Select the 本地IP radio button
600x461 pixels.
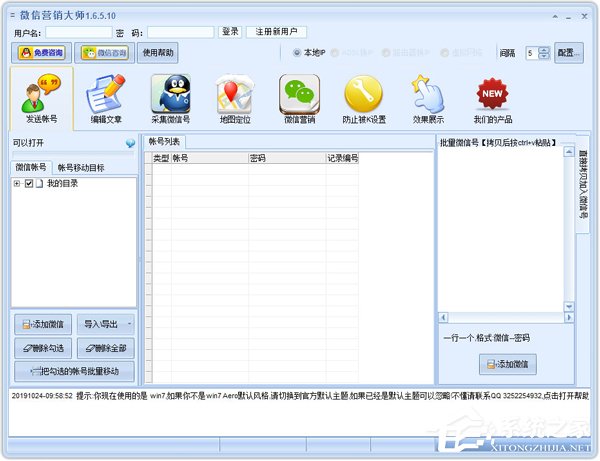(x=297, y=53)
